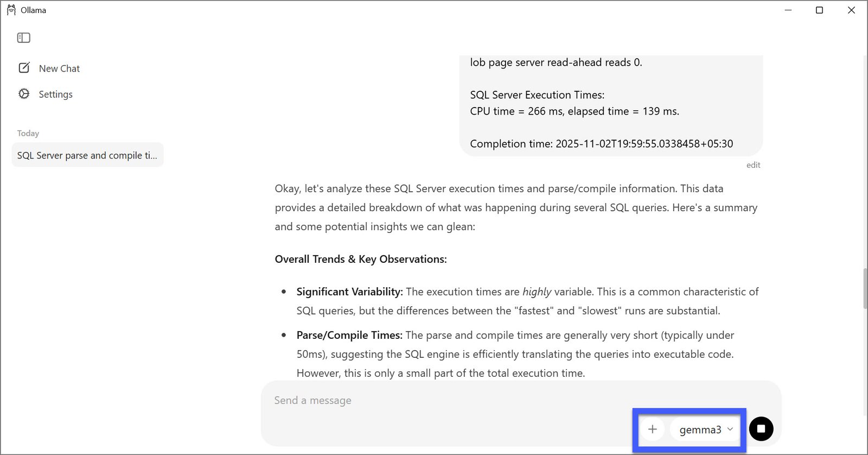Open Settings via the gear icon

24,93
